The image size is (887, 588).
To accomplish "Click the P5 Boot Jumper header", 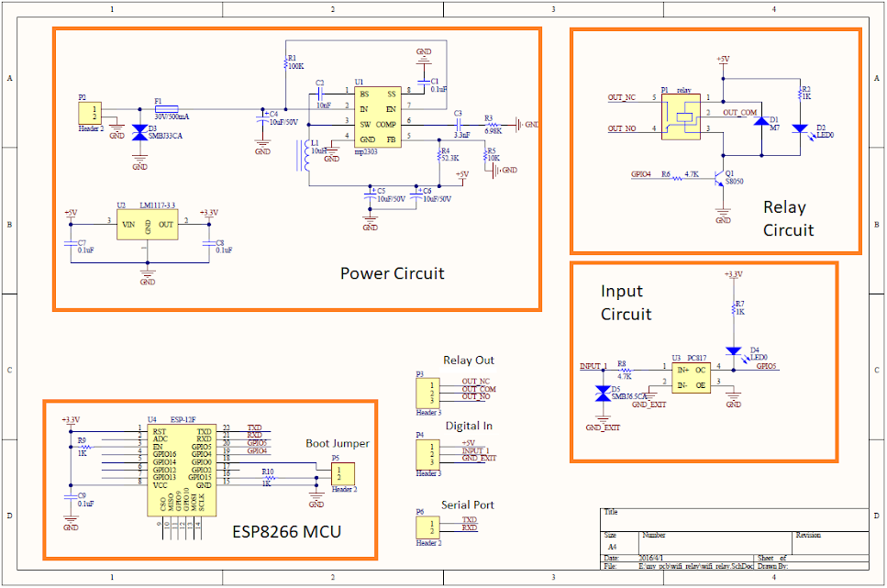I will 343,473.
